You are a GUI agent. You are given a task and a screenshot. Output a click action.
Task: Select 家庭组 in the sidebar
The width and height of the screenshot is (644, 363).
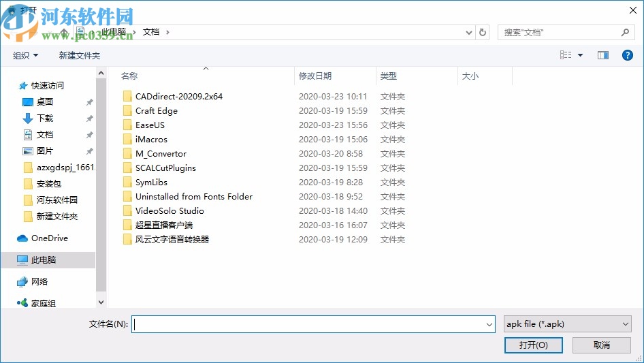pos(44,303)
